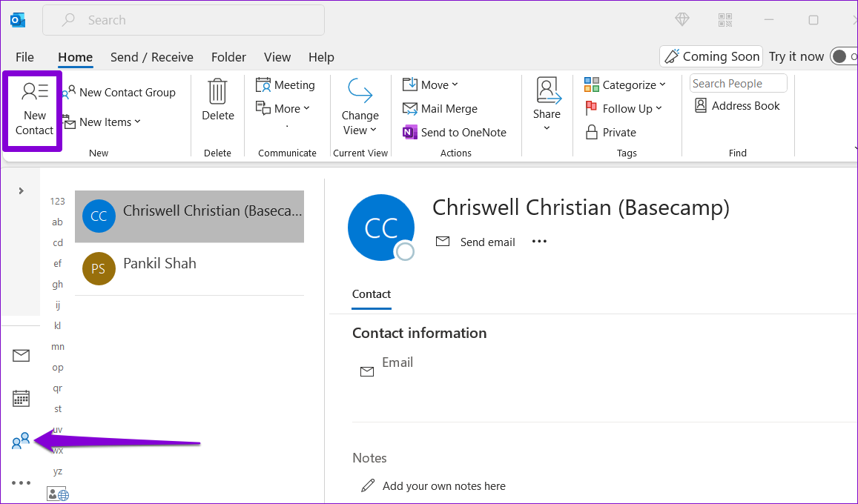
Task: Open the Calendar view from sidebar
Action: (21, 398)
